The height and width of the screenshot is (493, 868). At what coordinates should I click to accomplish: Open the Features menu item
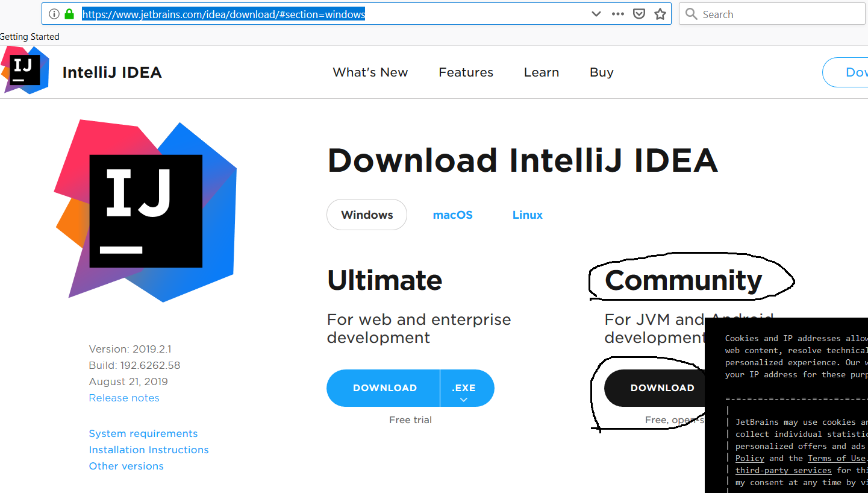pos(466,72)
